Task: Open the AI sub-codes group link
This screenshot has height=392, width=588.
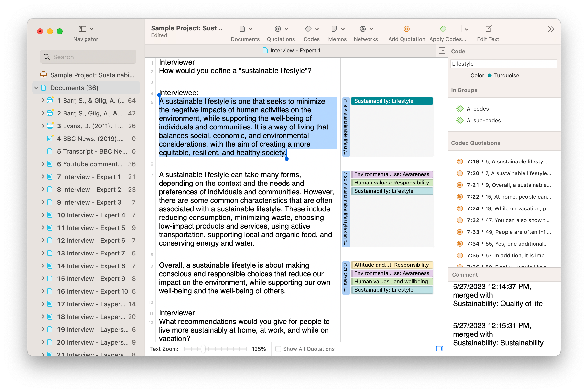Action: click(483, 120)
